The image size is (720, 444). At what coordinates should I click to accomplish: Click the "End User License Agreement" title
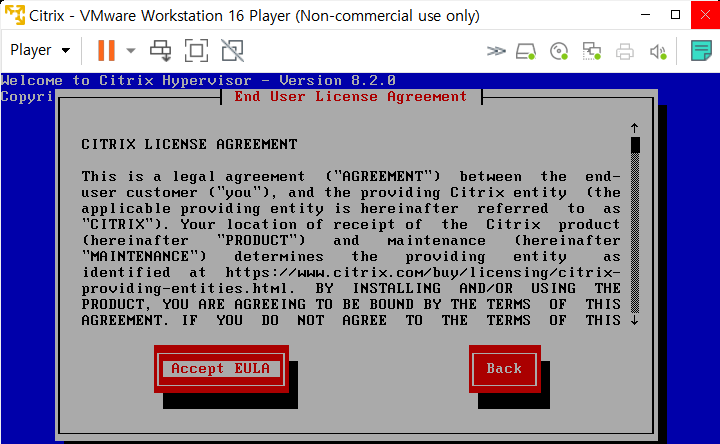351,96
